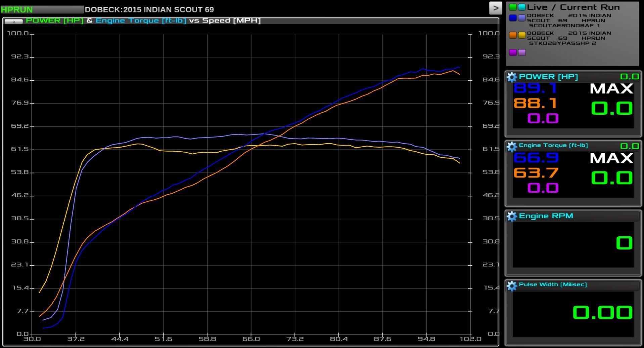Select the SCOUTAERONOBAF 1 run entry
Screen dimensions: 644x348
[569, 21]
